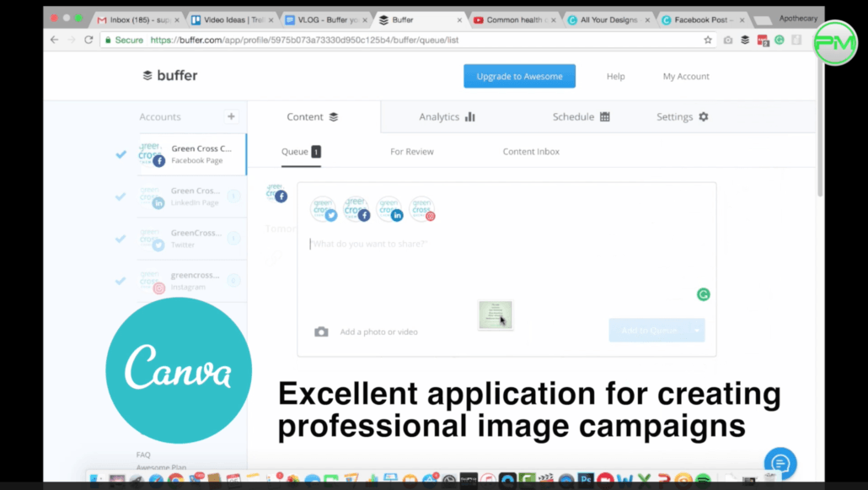Switch to Facebook Post Canva tab

tap(702, 20)
